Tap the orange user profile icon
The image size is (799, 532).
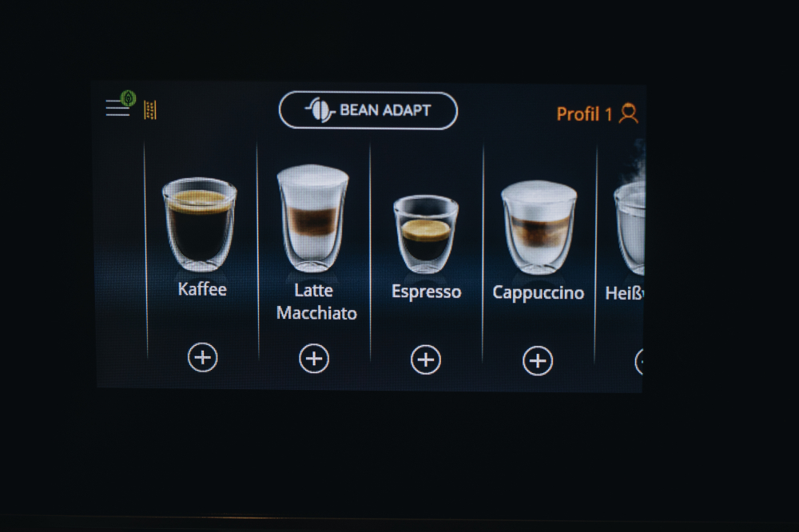[628, 113]
